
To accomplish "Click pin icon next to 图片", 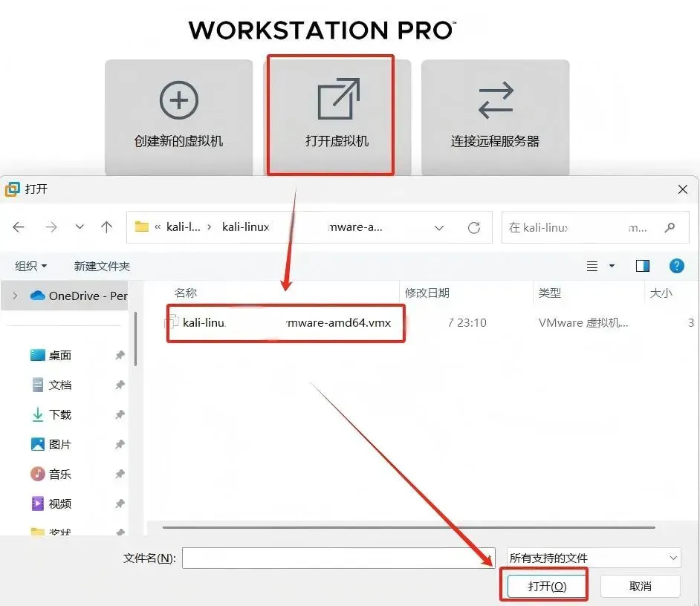I will coord(120,444).
